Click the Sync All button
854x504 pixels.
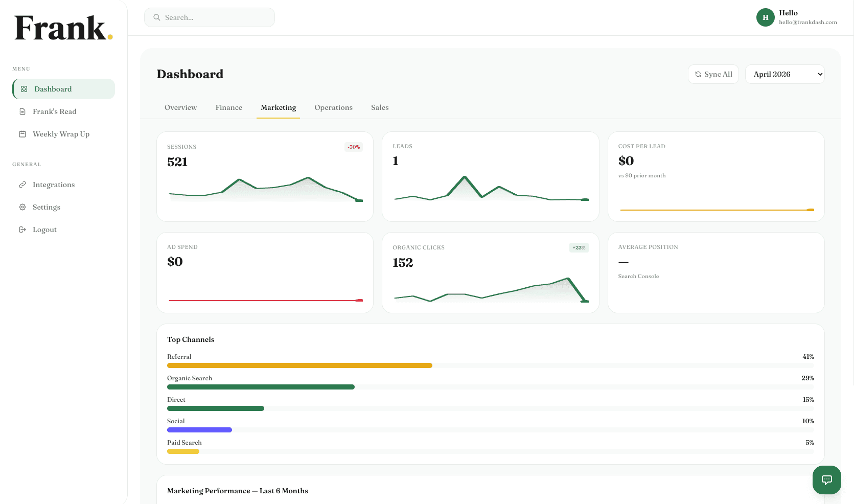(713, 74)
